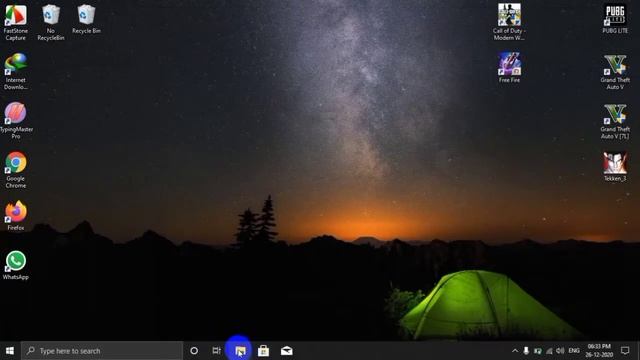The width and height of the screenshot is (640, 360).
Task: Click the microphone tray icon
Action: point(526,351)
